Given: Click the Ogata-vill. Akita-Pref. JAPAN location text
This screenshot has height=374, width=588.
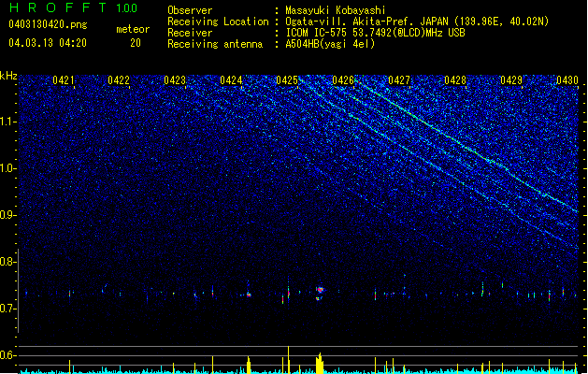Looking at the screenshot, I should (x=417, y=22).
